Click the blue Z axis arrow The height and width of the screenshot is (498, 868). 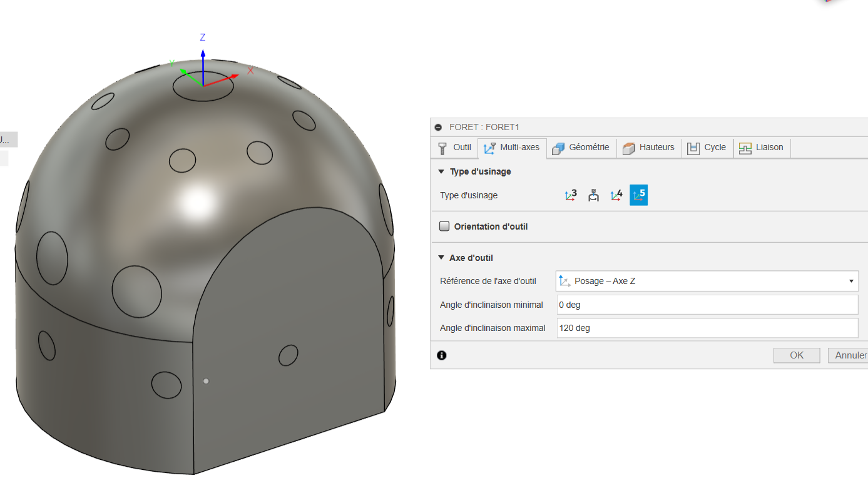click(x=203, y=63)
